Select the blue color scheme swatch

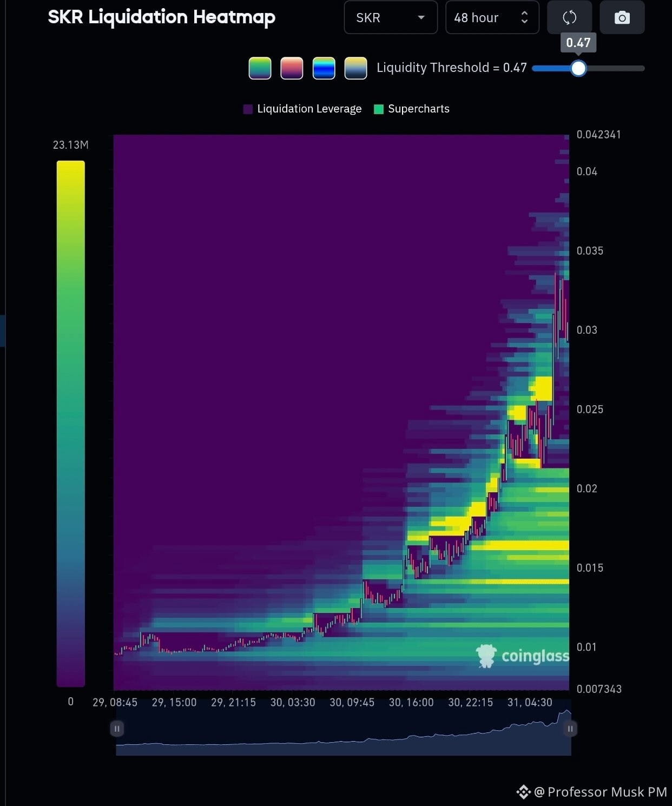[324, 68]
